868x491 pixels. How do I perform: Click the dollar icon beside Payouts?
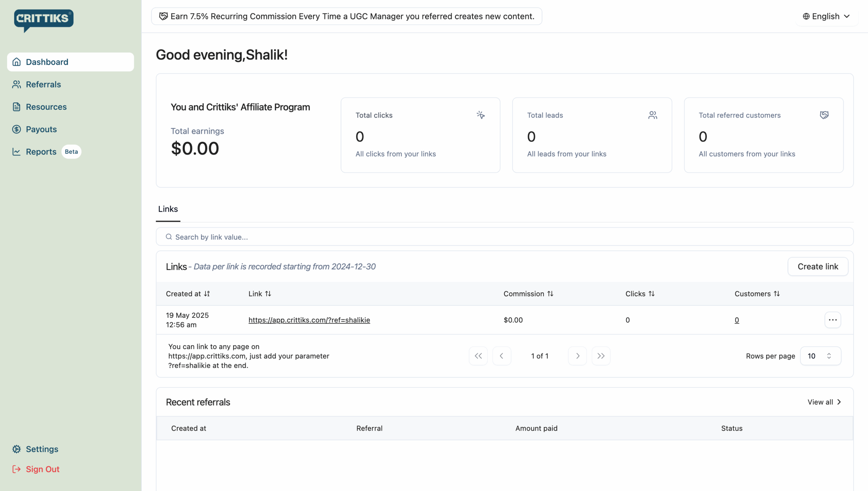click(x=17, y=129)
